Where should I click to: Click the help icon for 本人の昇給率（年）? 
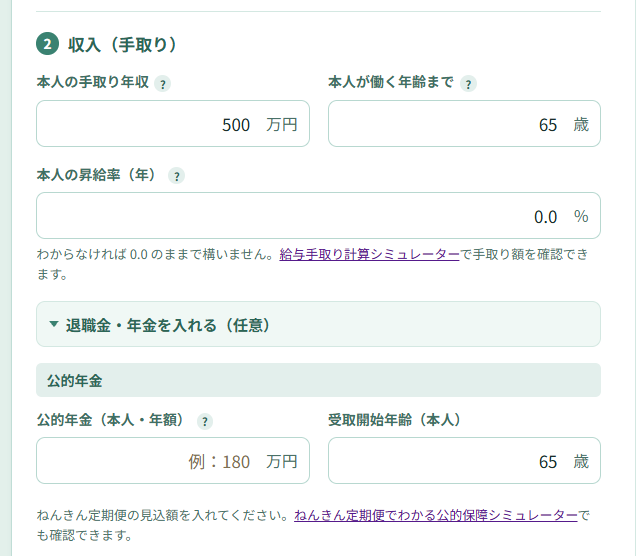pos(177,176)
